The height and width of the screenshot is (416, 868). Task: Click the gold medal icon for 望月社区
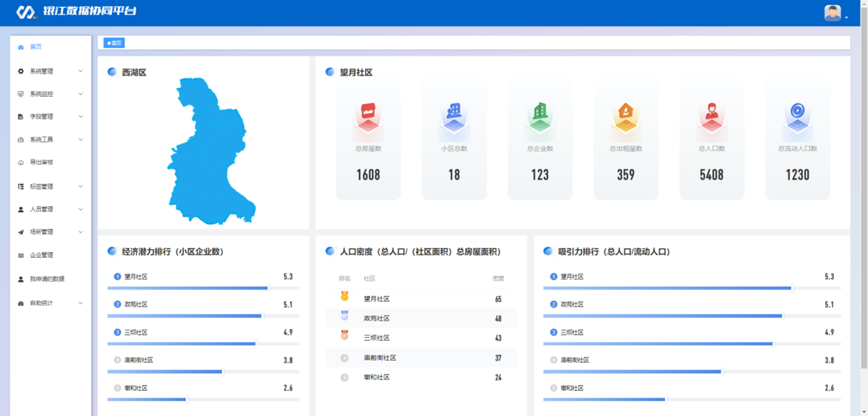click(345, 297)
